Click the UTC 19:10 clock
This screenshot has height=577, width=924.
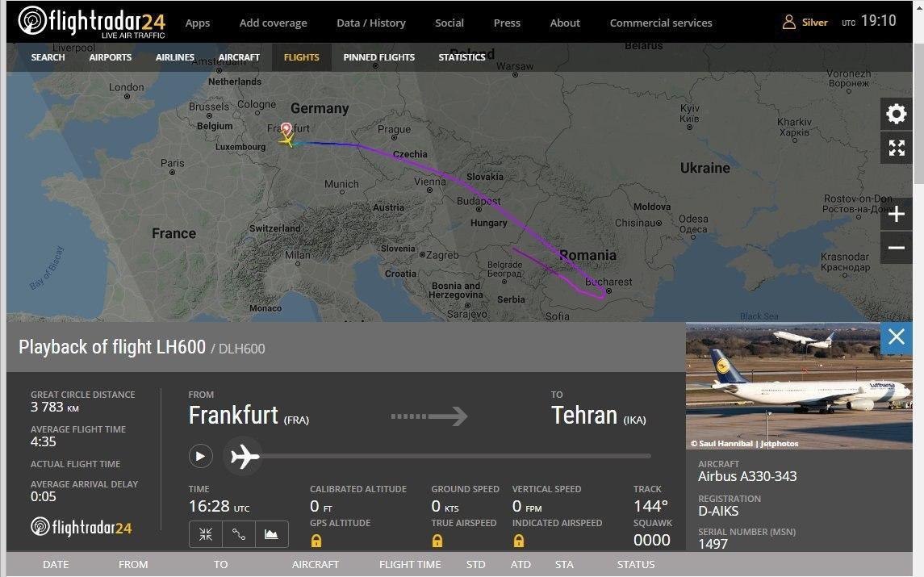point(869,21)
